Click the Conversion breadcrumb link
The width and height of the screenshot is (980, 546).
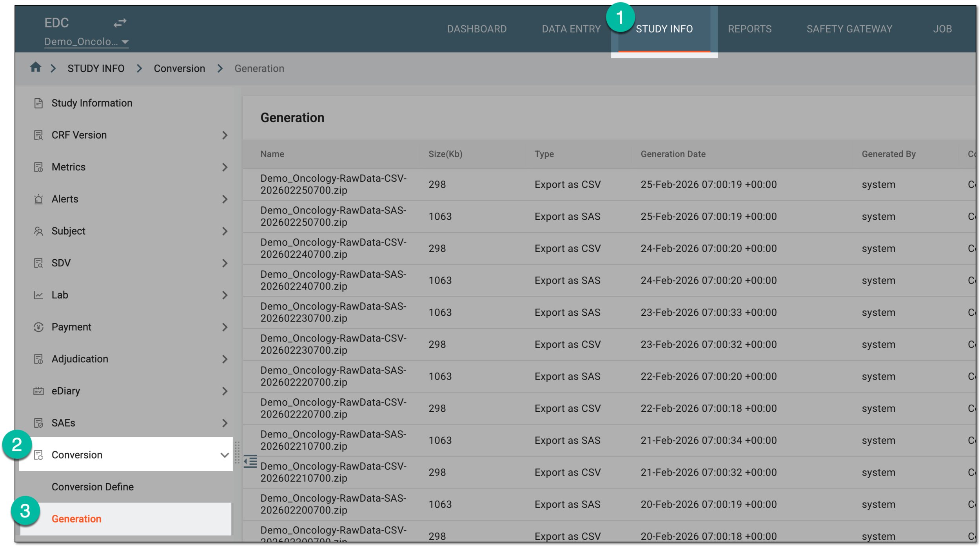pyautogui.click(x=179, y=69)
